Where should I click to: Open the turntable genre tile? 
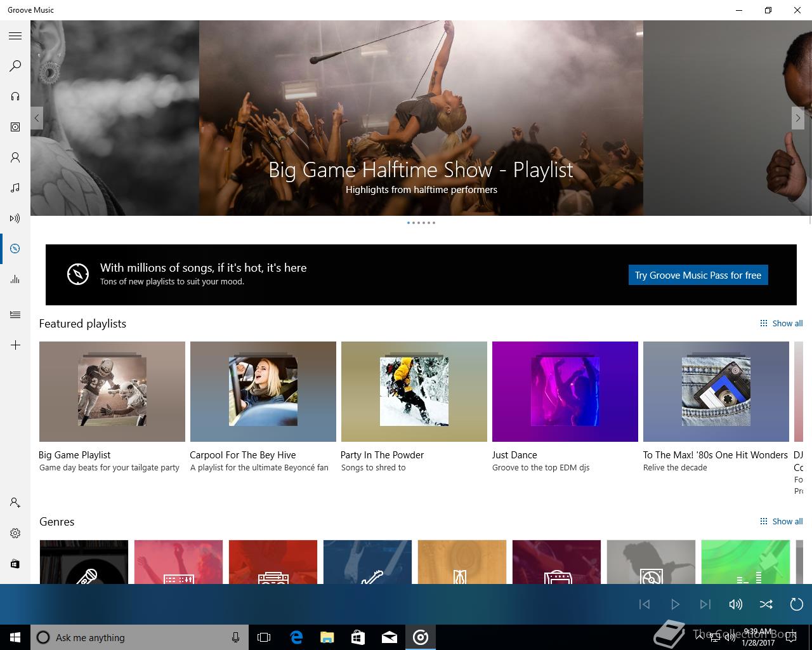pos(651,562)
